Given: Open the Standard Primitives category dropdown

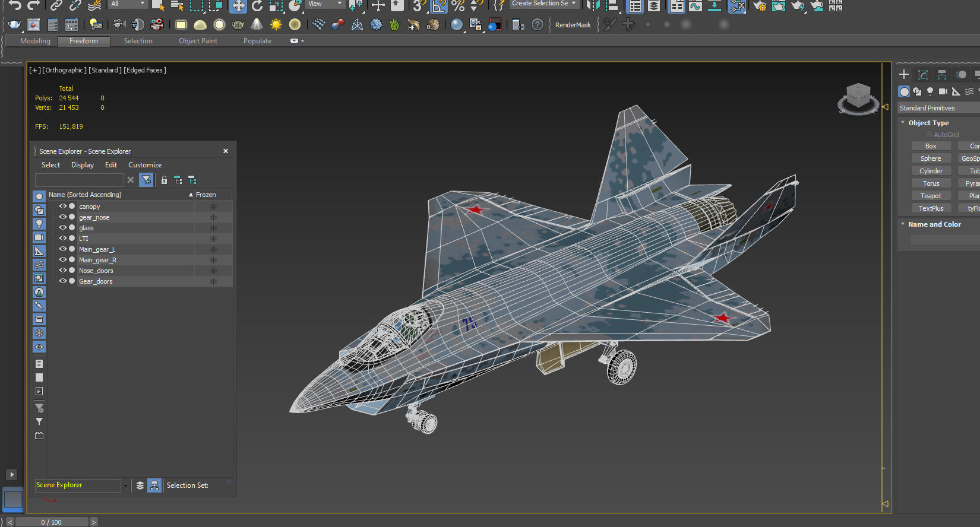Looking at the screenshot, I should [938, 108].
